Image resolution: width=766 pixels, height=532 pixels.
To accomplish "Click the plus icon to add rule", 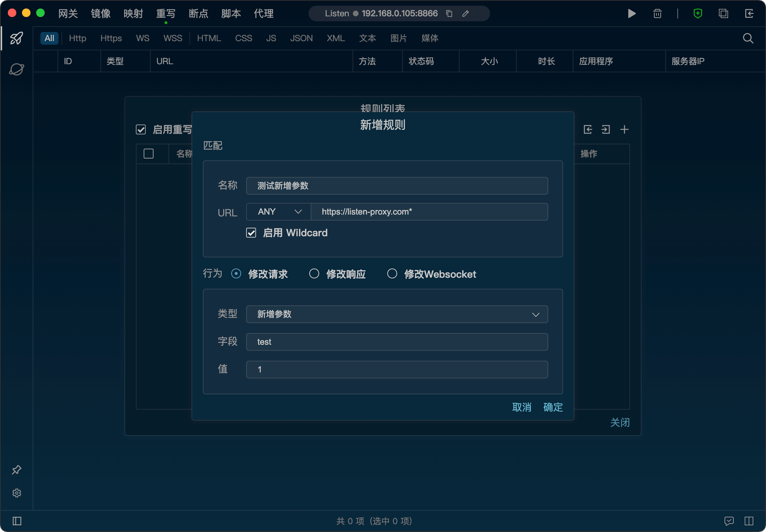I will (624, 129).
